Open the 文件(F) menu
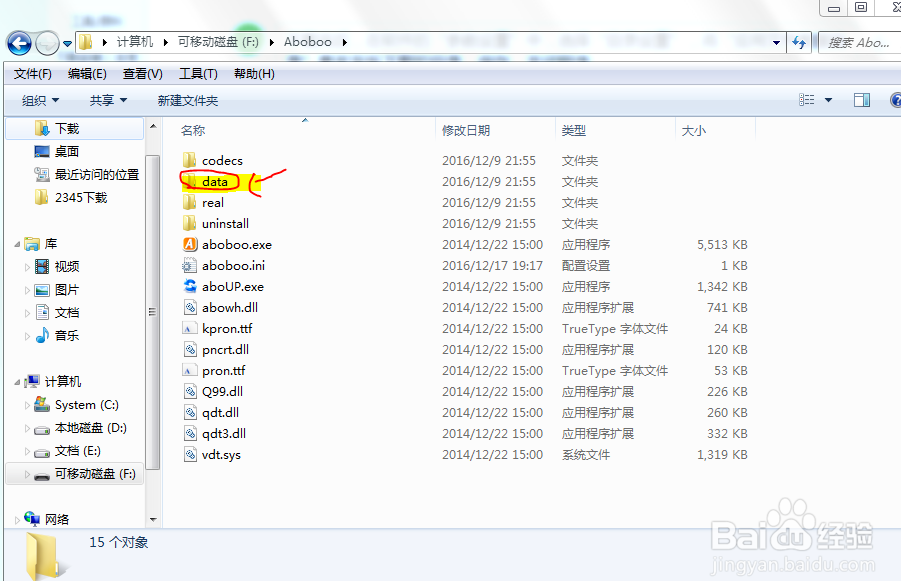 tap(32, 74)
